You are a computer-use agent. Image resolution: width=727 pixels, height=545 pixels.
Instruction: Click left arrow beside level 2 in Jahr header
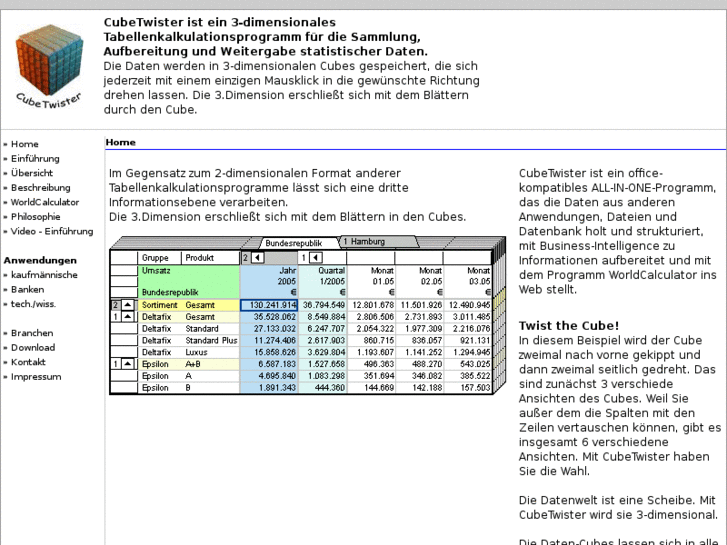pyautogui.click(x=257, y=257)
